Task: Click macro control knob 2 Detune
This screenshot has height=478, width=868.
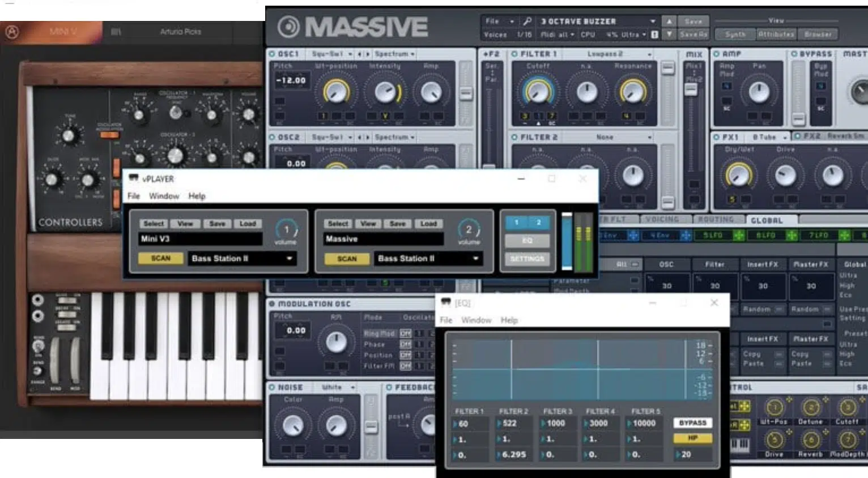Action: click(811, 407)
